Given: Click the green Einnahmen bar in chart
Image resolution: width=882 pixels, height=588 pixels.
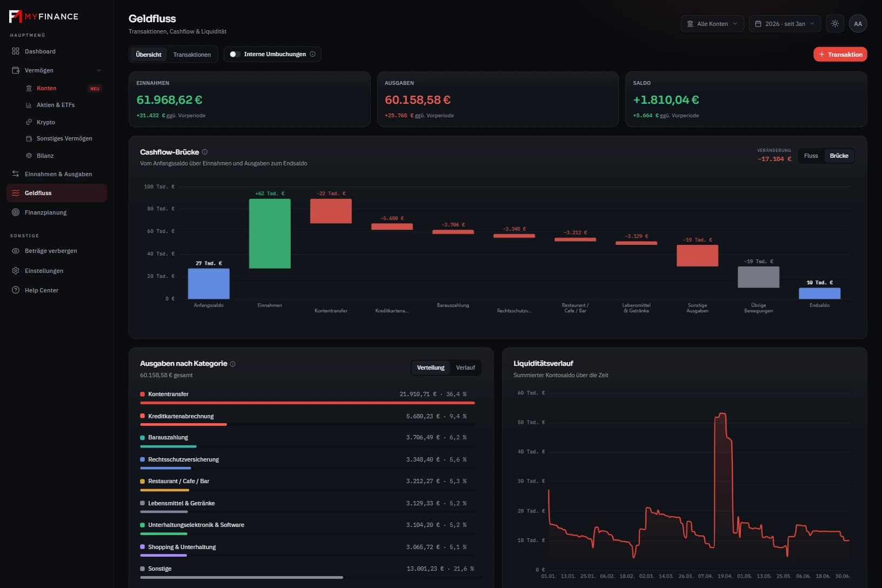Looking at the screenshot, I should click(270, 233).
